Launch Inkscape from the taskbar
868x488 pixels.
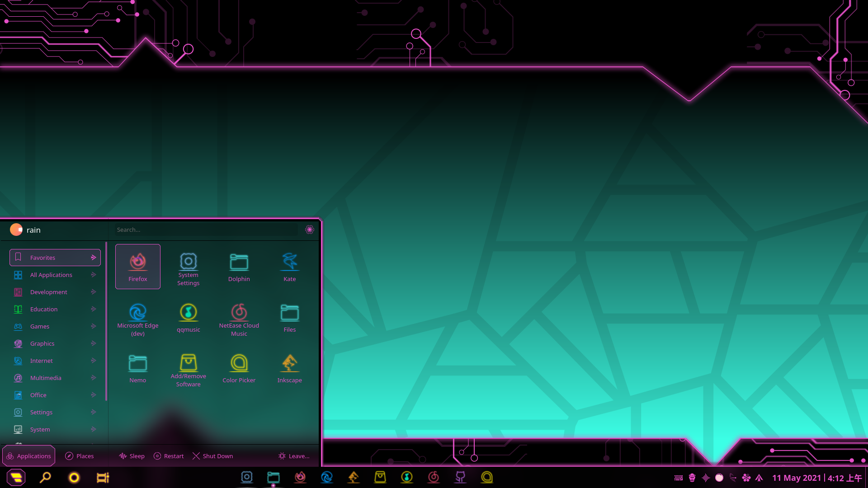[354, 477]
